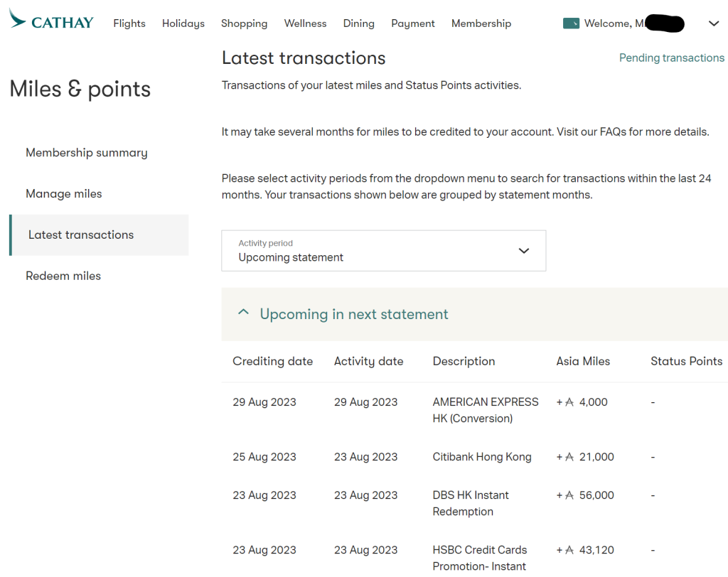This screenshot has width=728, height=577.
Task: Click the Asia Miles symbol beside 56,000
Action: (x=569, y=495)
